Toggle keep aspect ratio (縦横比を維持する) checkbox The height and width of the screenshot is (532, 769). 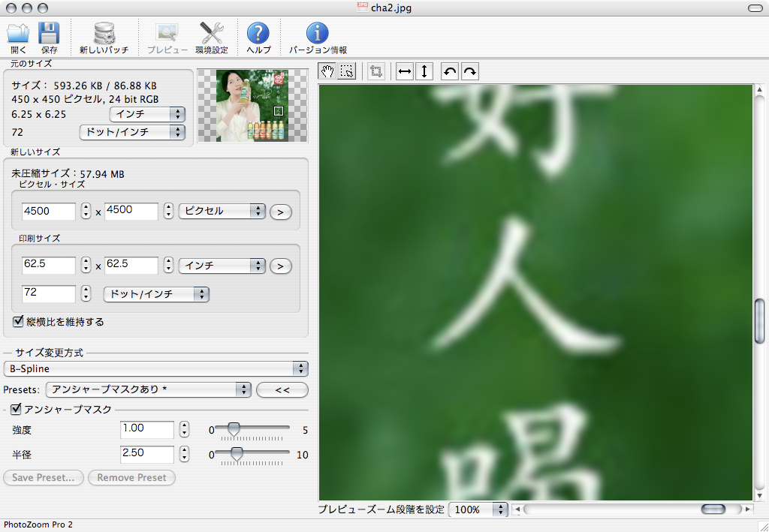point(18,321)
